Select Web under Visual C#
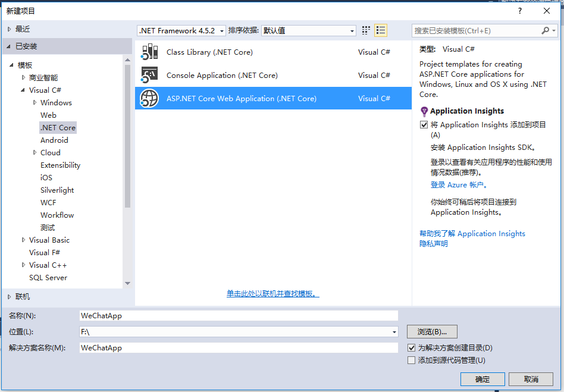 point(48,115)
